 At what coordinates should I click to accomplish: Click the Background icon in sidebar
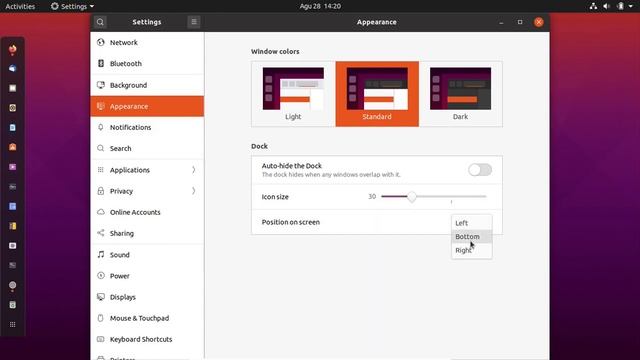101,85
